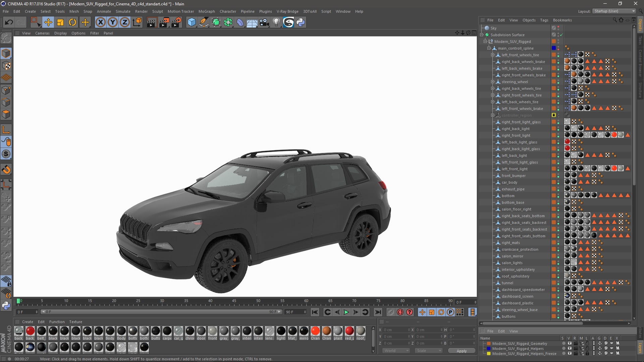Open the Array modeling objects icon
This screenshot has height=362, width=644.
pyautogui.click(x=228, y=22)
